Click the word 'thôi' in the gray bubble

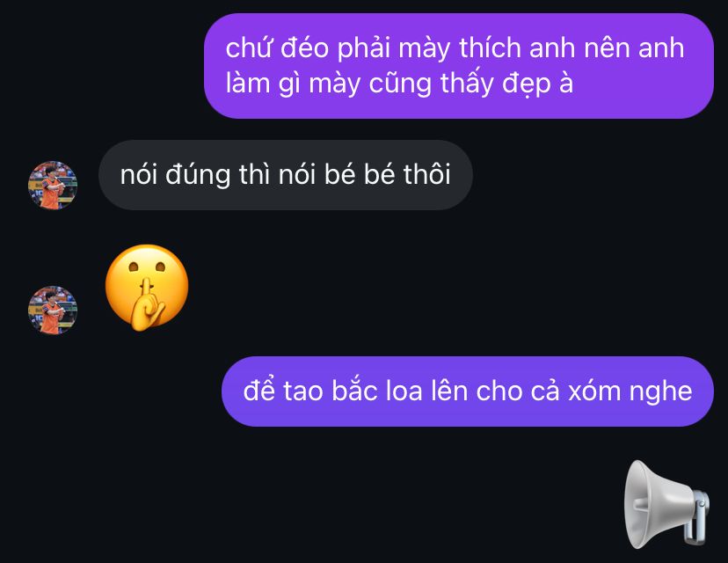coord(426,175)
